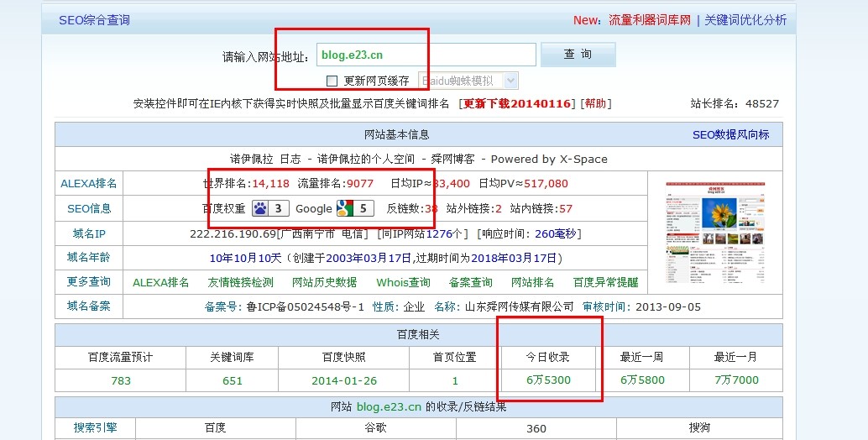
Task: Toggle the 更新网页缓存 checkbox
Action: (x=332, y=81)
